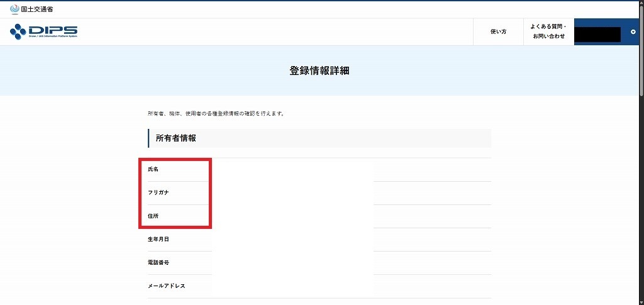Click the フリガナ field label
The height and width of the screenshot is (305, 644).
tap(158, 193)
